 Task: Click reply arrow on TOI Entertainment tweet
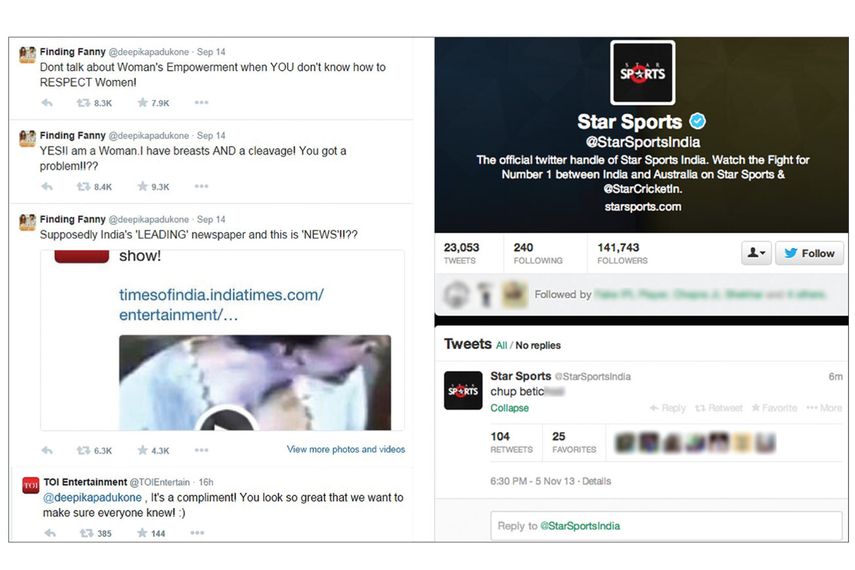point(50,533)
